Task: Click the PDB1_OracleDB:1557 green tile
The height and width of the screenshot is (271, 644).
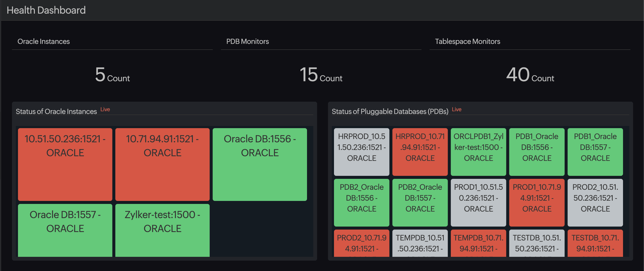Action: pos(595,151)
